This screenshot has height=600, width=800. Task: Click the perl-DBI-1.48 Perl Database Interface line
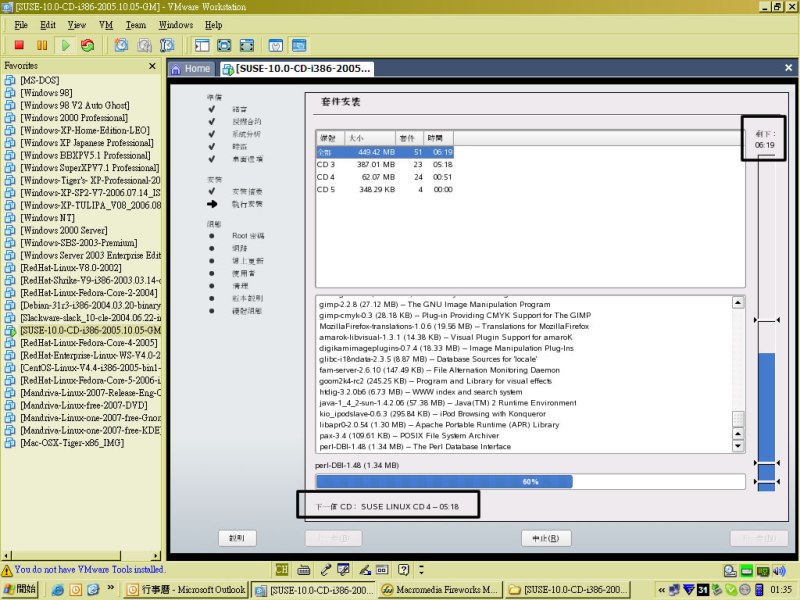[x=415, y=446]
